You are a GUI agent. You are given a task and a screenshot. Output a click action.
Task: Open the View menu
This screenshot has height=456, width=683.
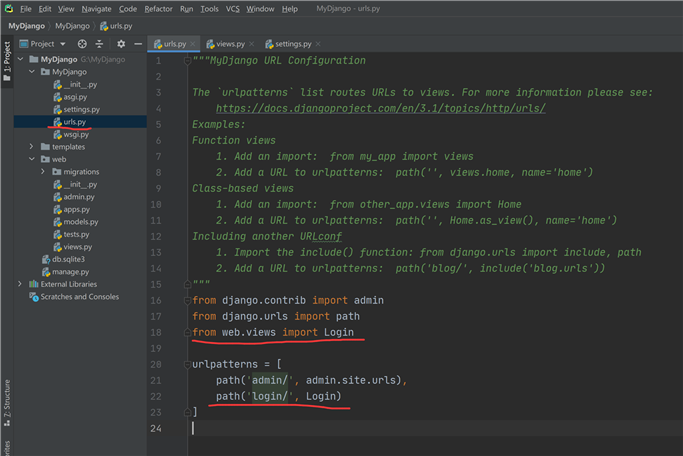click(66, 9)
